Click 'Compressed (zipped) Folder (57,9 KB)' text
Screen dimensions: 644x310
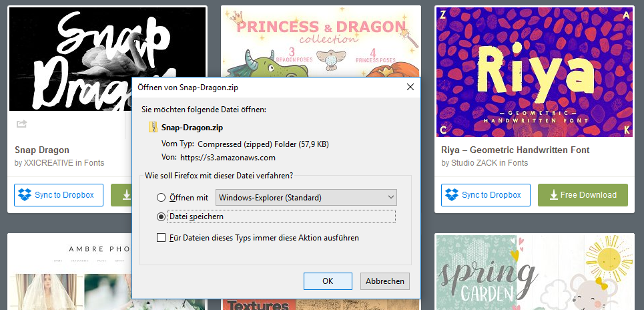[263, 144]
